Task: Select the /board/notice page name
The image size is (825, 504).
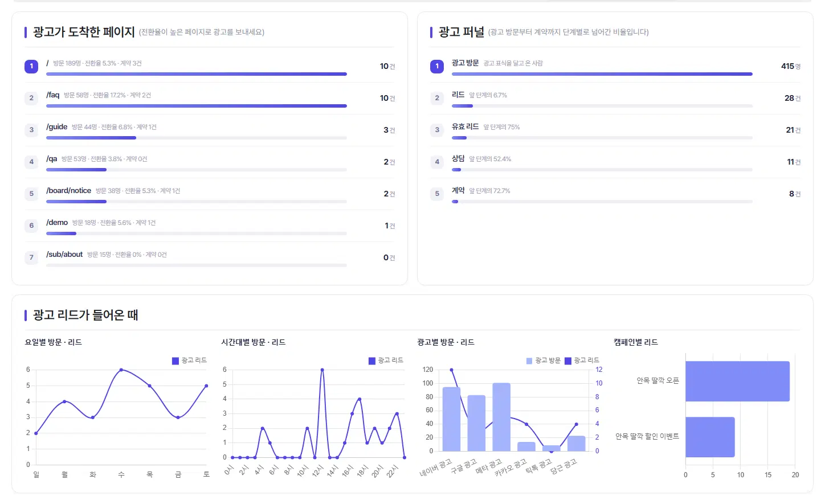Action: tap(68, 191)
